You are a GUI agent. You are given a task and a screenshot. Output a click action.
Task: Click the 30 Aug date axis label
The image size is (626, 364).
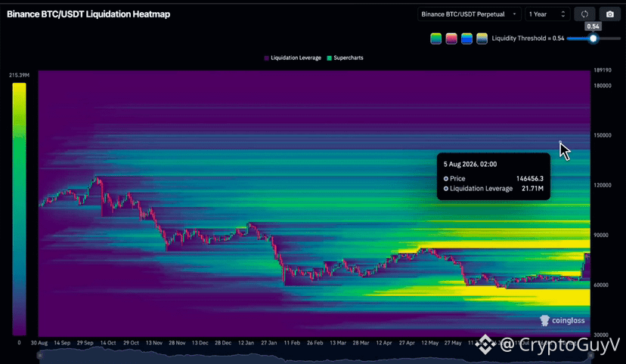pos(39,343)
